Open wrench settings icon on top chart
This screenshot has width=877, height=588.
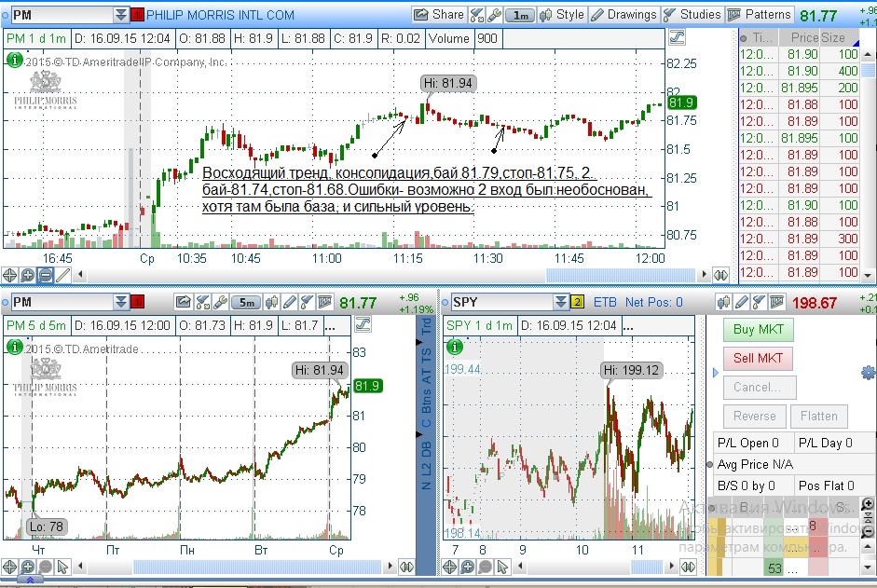coord(495,15)
